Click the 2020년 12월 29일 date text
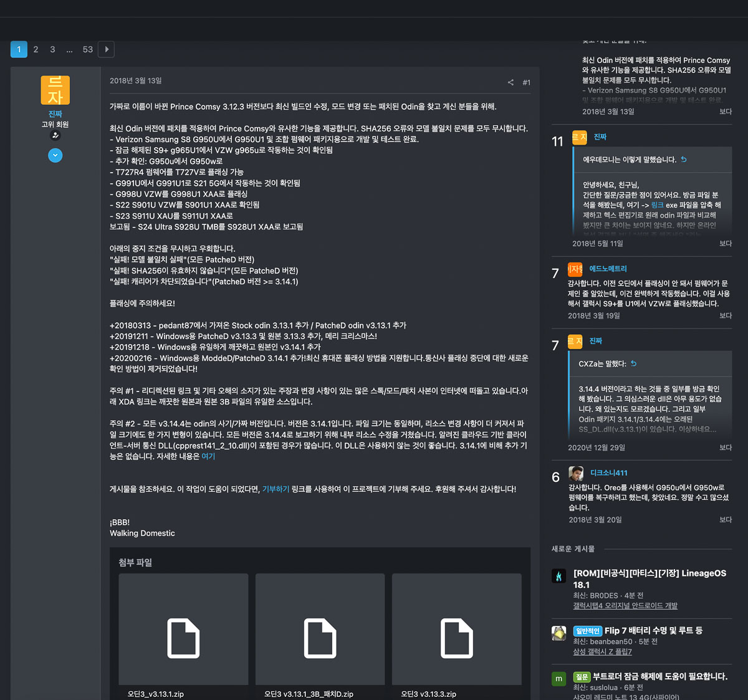 pyautogui.click(x=597, y=448)
